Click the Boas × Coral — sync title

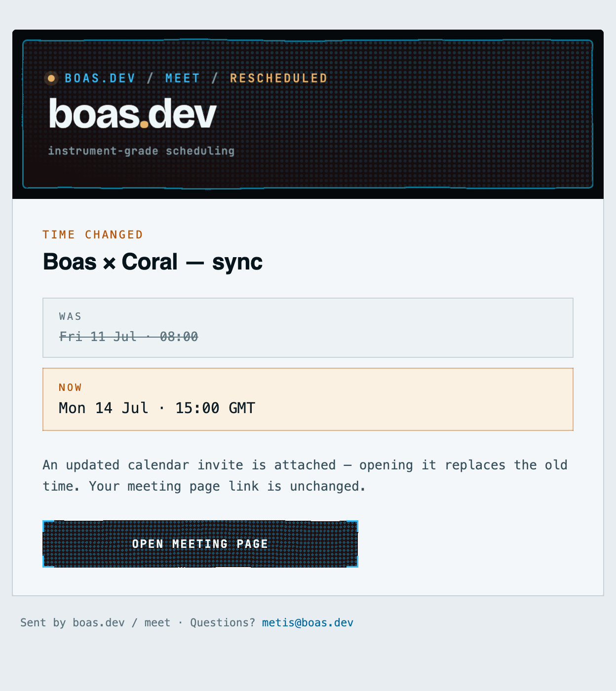click(x=153, y=262)
